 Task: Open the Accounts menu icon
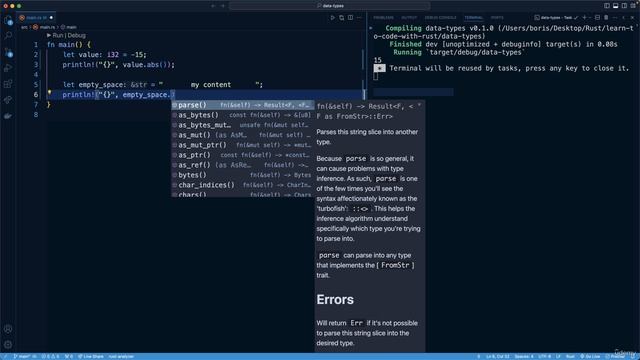coord(8,329)
